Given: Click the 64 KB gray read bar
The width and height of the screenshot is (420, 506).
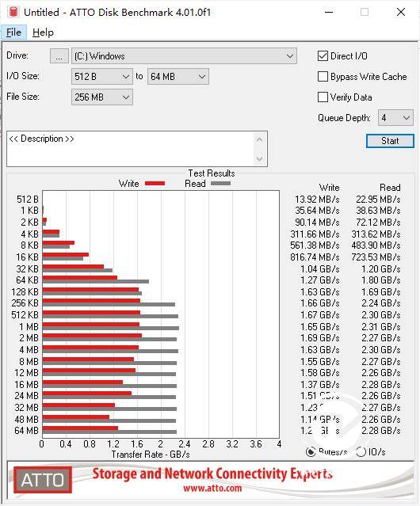Looking at the screenshot, I should (96, 281).
